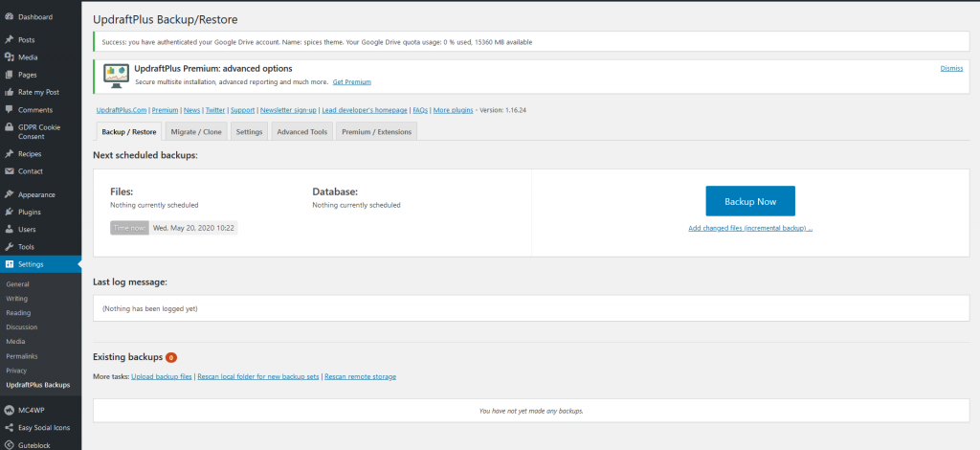Switch to the Migrate / Clone tab

coord(196,132)
